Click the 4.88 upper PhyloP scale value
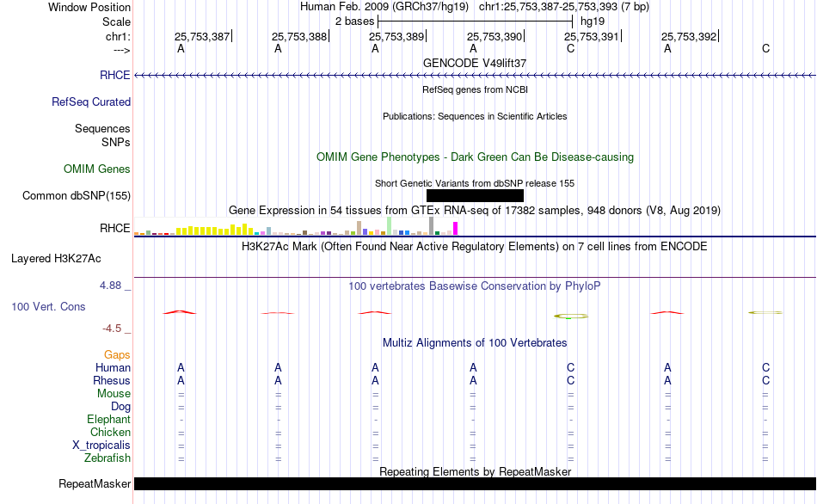This screenshot has height=504, width=817. [110, 286]
